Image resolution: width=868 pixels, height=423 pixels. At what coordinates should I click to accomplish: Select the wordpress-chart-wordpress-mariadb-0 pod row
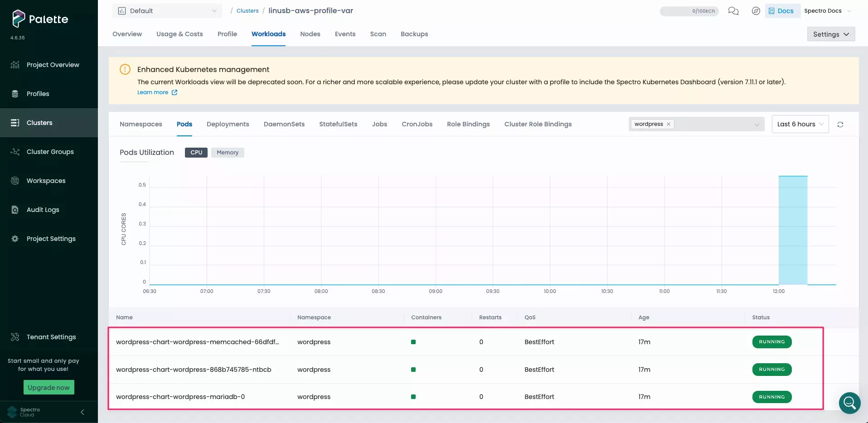(180, 396)
